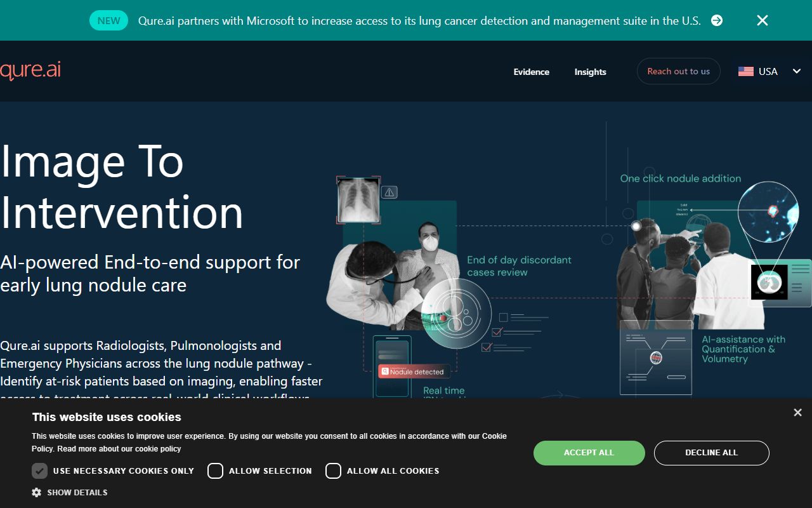This screenshot has width=812, height=508.
Task: Open the Evidence menu
Action: coord(532,72)
